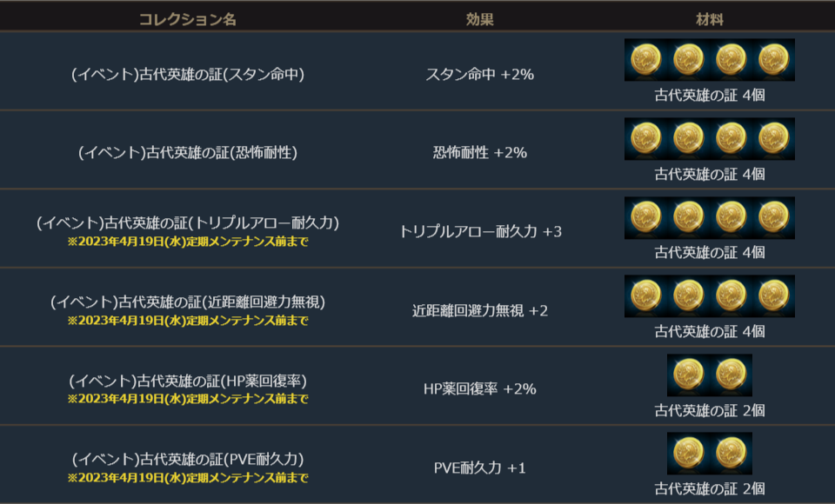Click 古代英雄の証 2個 label in PVE耐久力 row
The width and height of the screenshot is (835, 504).
[x=710, y=488]
